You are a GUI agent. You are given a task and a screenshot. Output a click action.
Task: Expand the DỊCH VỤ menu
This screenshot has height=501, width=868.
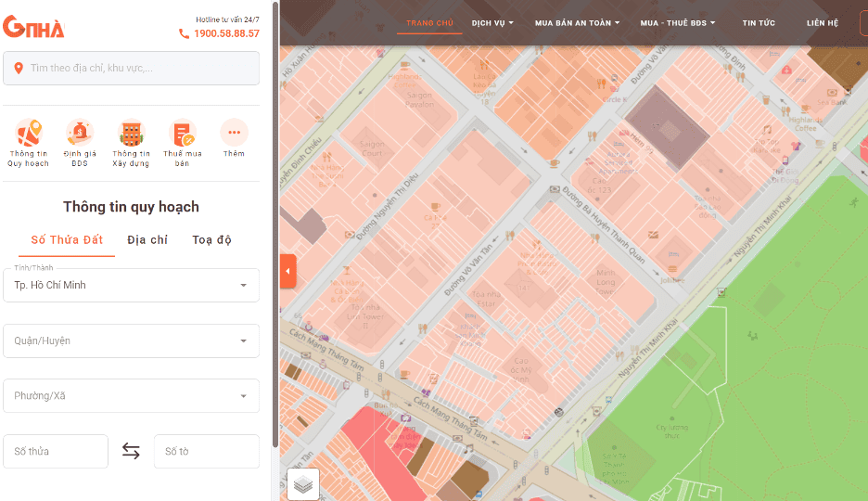492,22
